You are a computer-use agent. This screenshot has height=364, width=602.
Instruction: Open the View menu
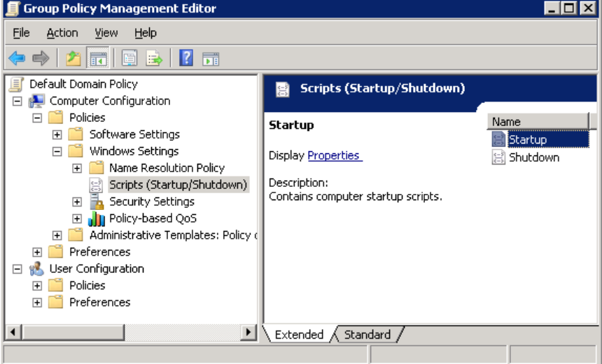106,33
